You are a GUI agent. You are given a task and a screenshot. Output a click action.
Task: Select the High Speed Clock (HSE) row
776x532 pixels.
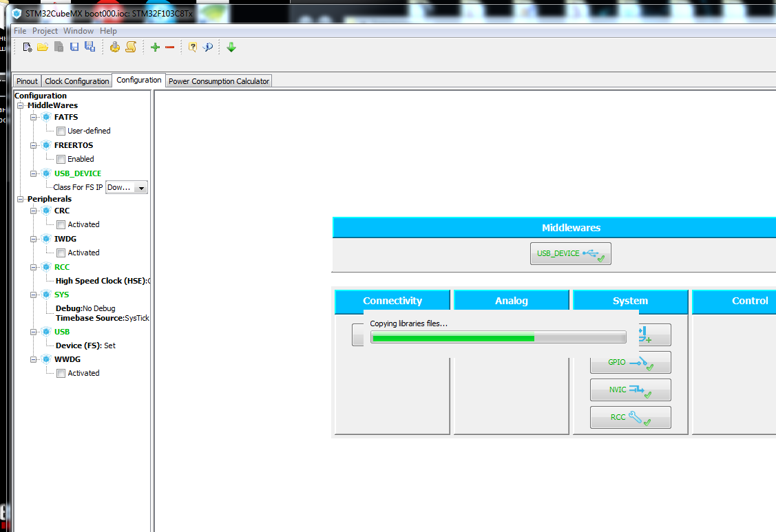pos(103,281)
